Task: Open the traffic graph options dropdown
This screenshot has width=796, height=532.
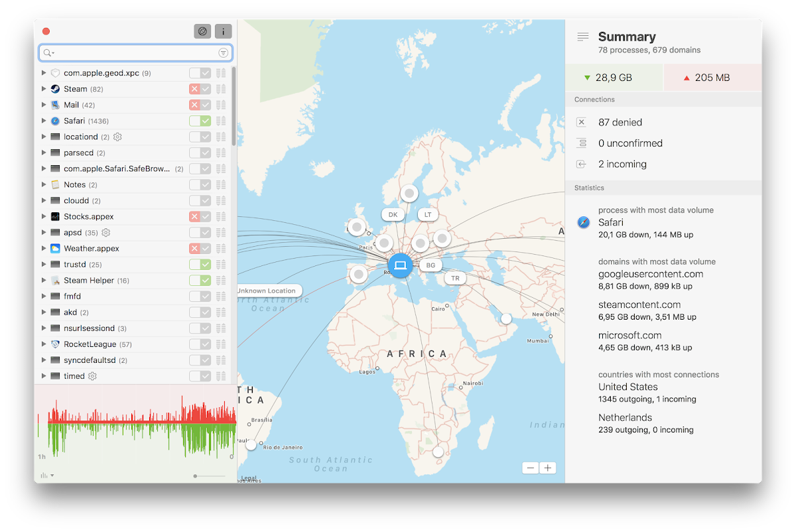Action: click(x=47, y=475)
